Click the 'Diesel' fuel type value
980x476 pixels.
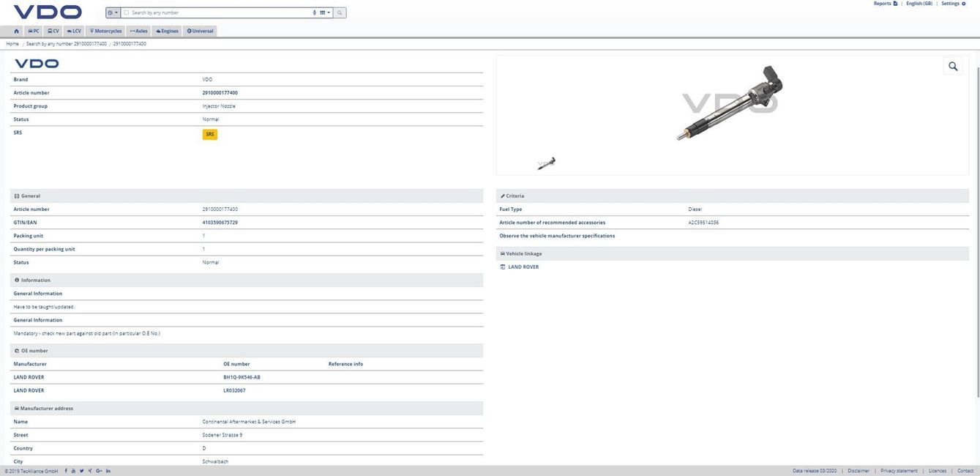pos(695,209)
